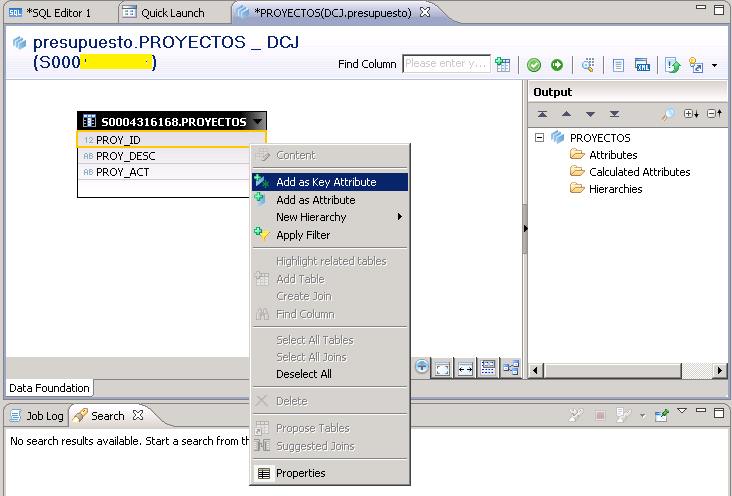Click the Save and Activate green arrow icon

click(x=557, y=65)
